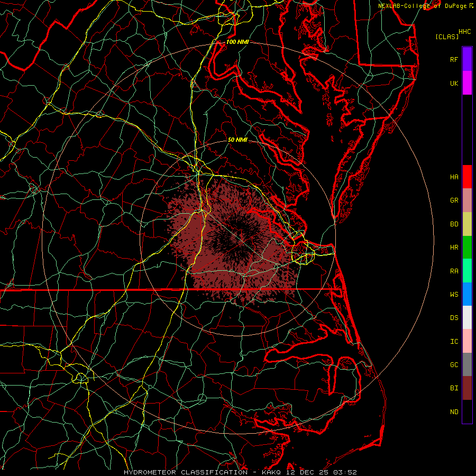Click the IC legend label
This screenshot has width=476, height=476.
point(454,342)
